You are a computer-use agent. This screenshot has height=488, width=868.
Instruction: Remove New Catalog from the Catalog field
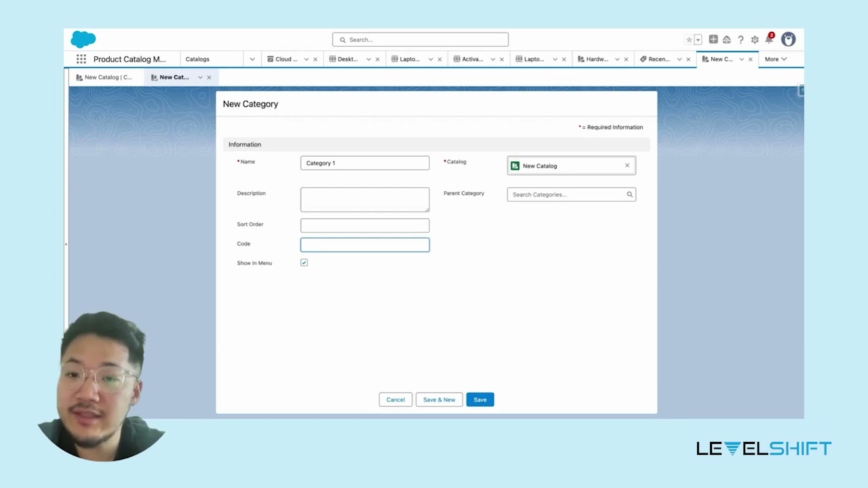[627, 165]
